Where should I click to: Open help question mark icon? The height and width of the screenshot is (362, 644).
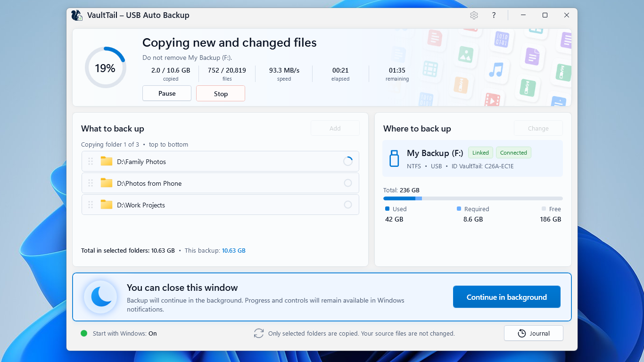click(x=494, y=15)
